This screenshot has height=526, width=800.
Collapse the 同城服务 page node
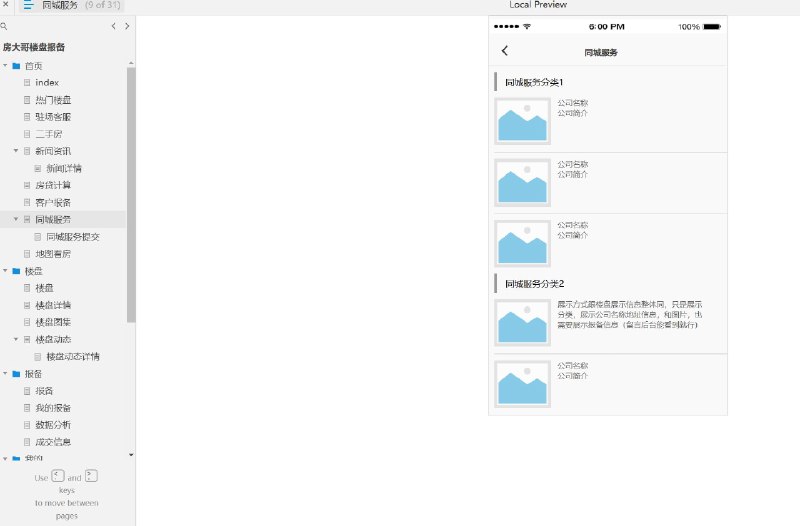16,219
